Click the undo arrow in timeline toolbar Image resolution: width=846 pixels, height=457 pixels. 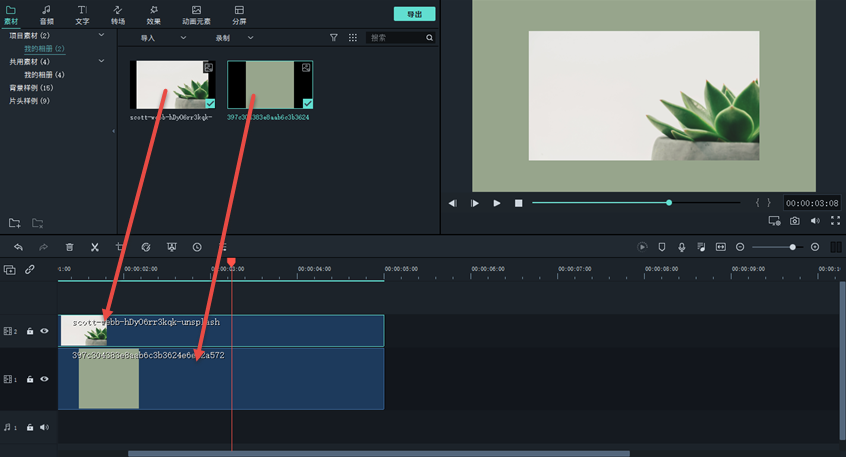(18, 247)
